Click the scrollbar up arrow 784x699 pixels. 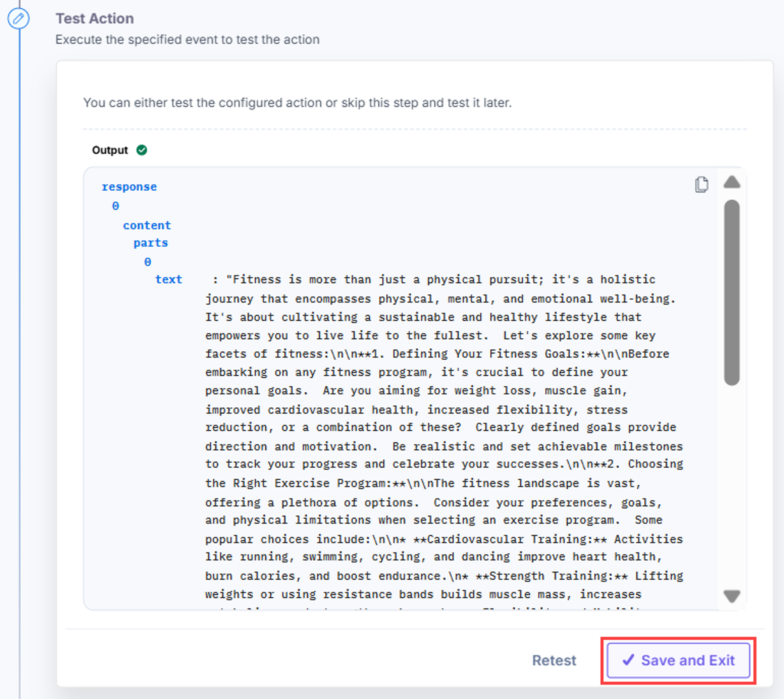coord(732,182)
